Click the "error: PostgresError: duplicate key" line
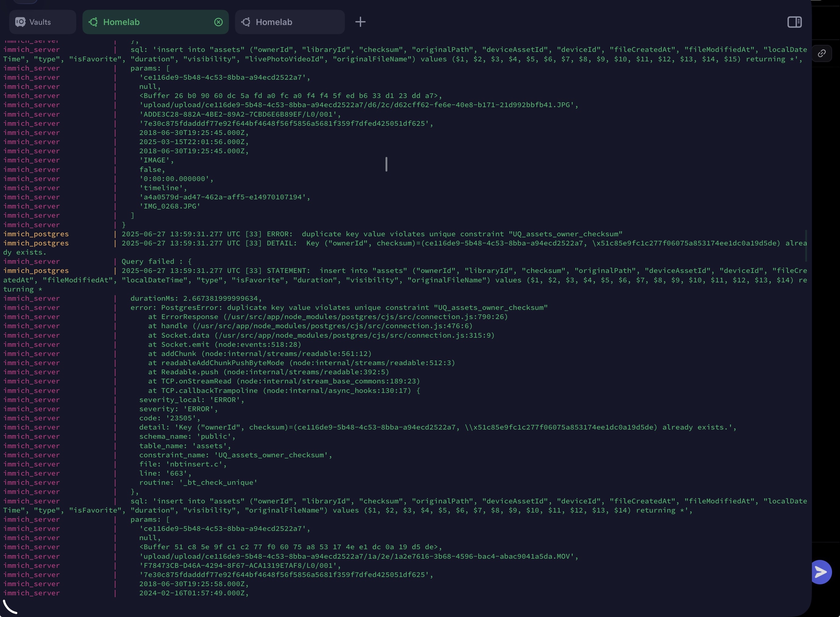The image size is (840, 617). point(339,307)
